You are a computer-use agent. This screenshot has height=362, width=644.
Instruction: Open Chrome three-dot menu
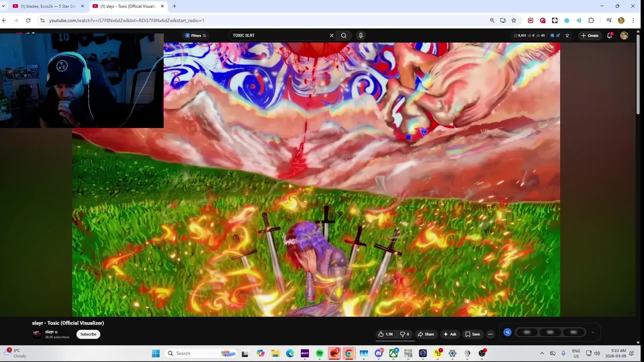[x=633, y=21]
